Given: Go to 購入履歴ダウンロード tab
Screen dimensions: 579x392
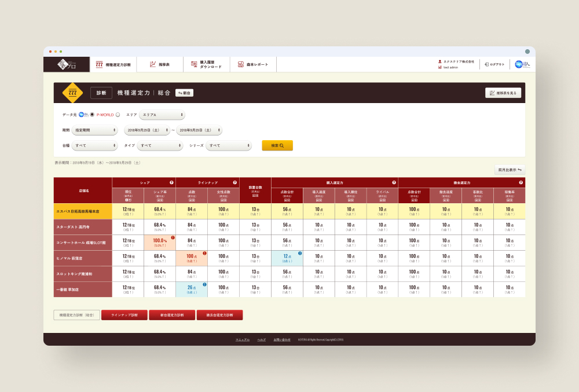Looking at the screenshot, I should click(x=207, y=64).
